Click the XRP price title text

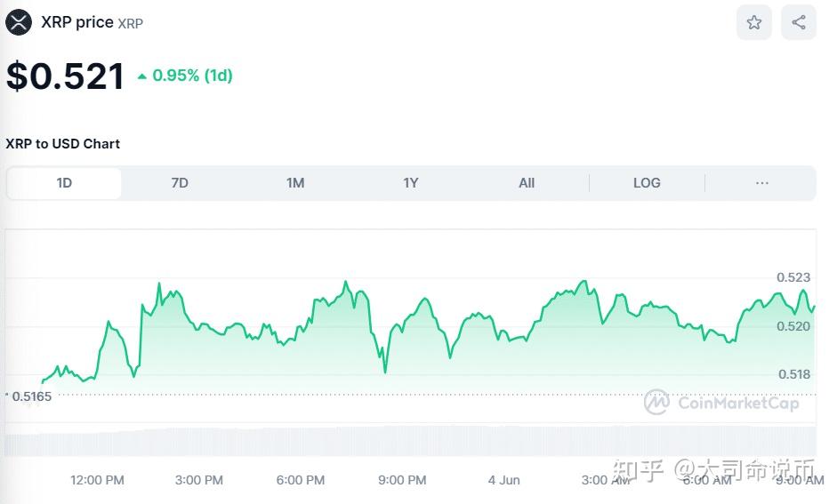click(x=76, y=22)
